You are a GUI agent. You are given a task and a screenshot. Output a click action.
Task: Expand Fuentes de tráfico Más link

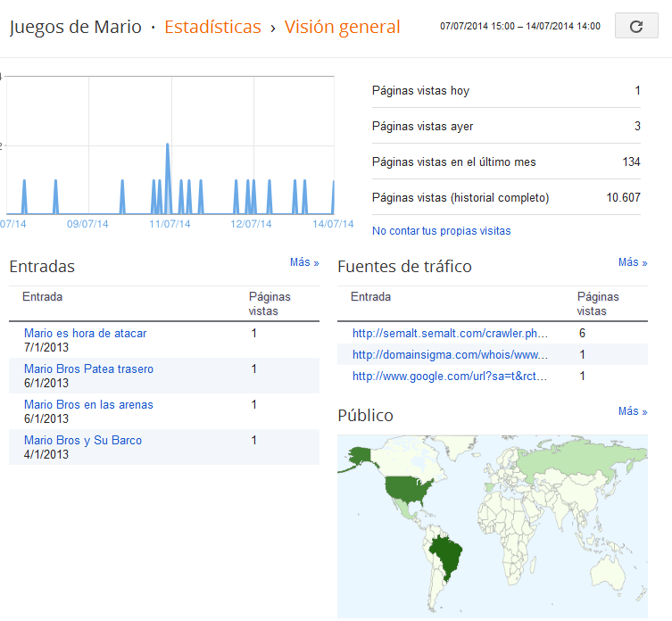click(633, 261)
